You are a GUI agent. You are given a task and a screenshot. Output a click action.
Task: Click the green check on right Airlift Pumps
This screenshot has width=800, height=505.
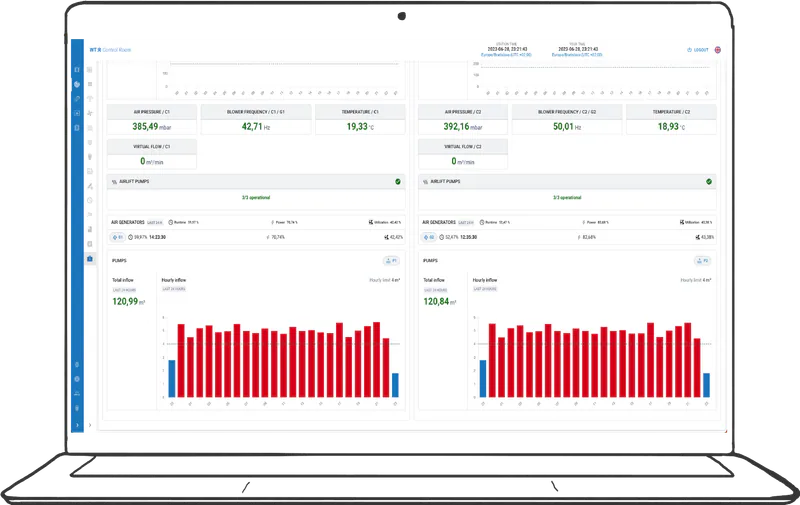(x=709, y=182)
